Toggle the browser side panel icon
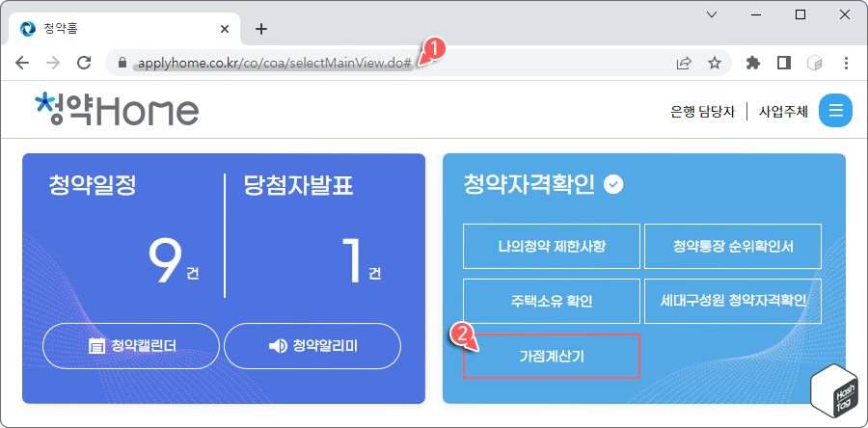This screenshot has width=868, height=428. [x=784, y=63]
